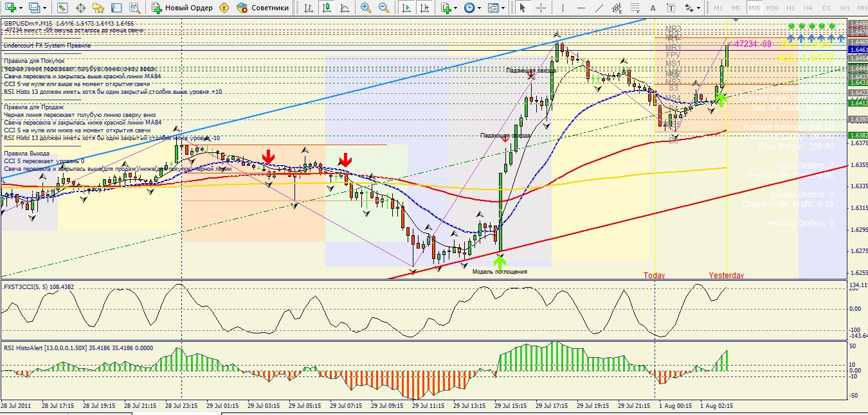
Task: Select the equidistant channel tool
Action: (616, 8)
